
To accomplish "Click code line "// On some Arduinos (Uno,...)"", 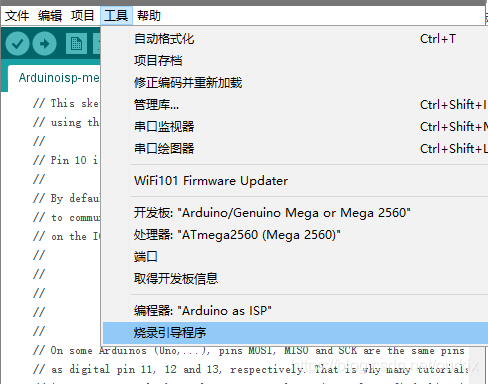I will pyautogui.click(x=248, y=351).
